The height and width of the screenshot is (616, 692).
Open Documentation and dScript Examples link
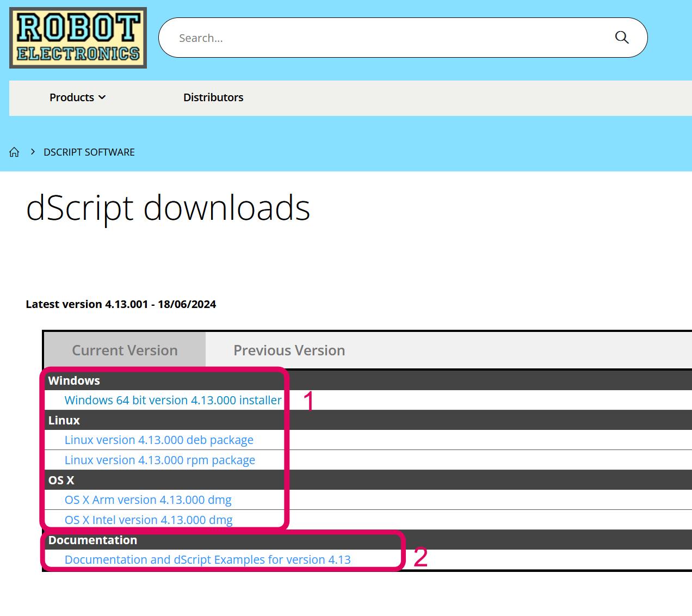207,560
